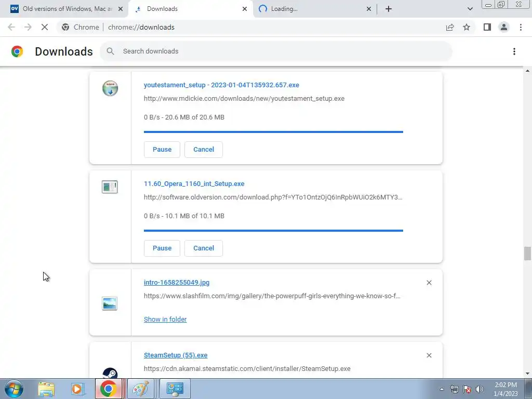The height and width of the screenshot is (399, 532).
Task: Cancel the Opera setup download
Action: point(204,248)
